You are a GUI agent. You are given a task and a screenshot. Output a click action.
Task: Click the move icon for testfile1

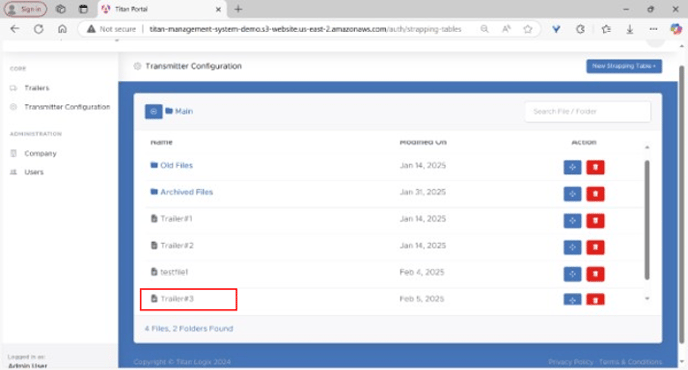coord(572,274)
